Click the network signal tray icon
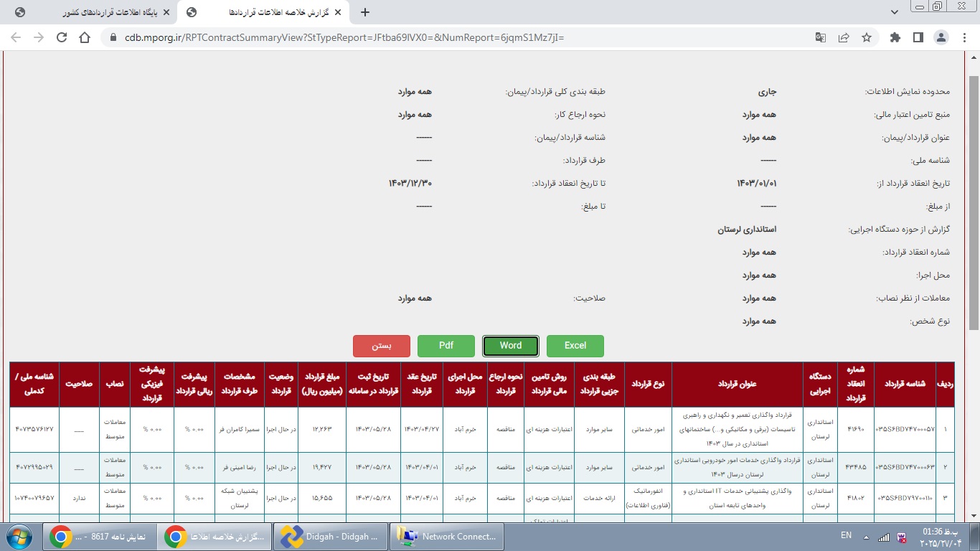 click(x=884, y=536)
